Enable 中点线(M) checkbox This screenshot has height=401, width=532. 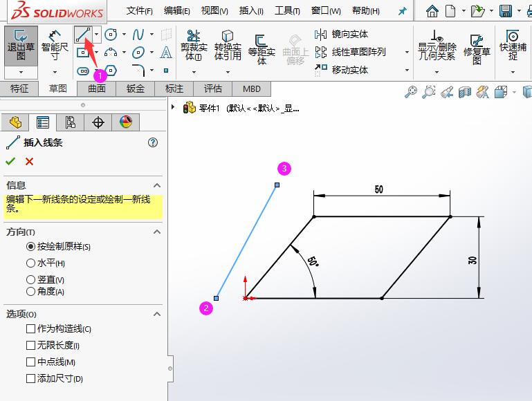pos(51,362)
